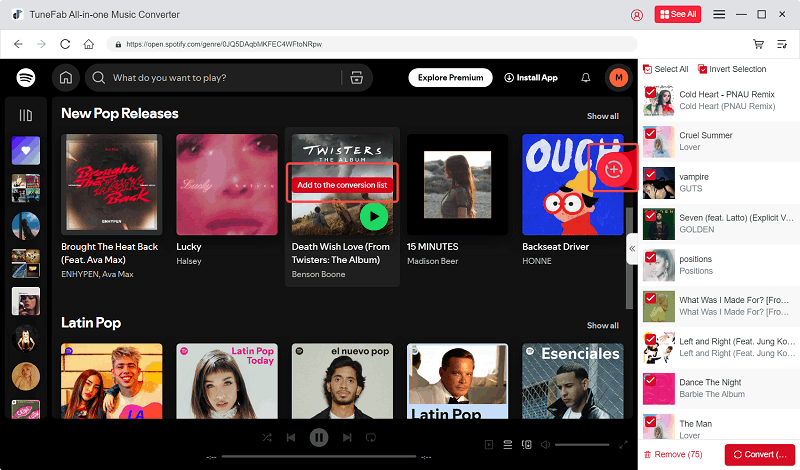Click the TuneFab account profile icon

tap(637, 15)
